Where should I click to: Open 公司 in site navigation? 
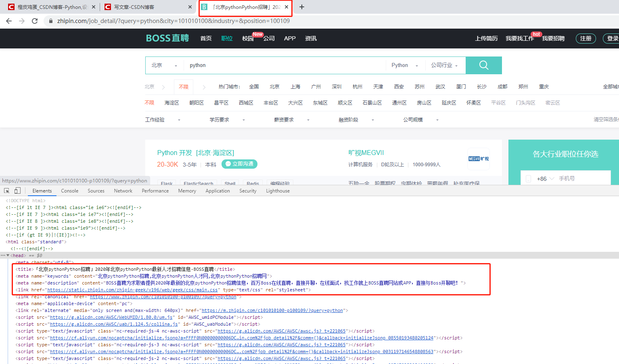[x=269, y=38]
